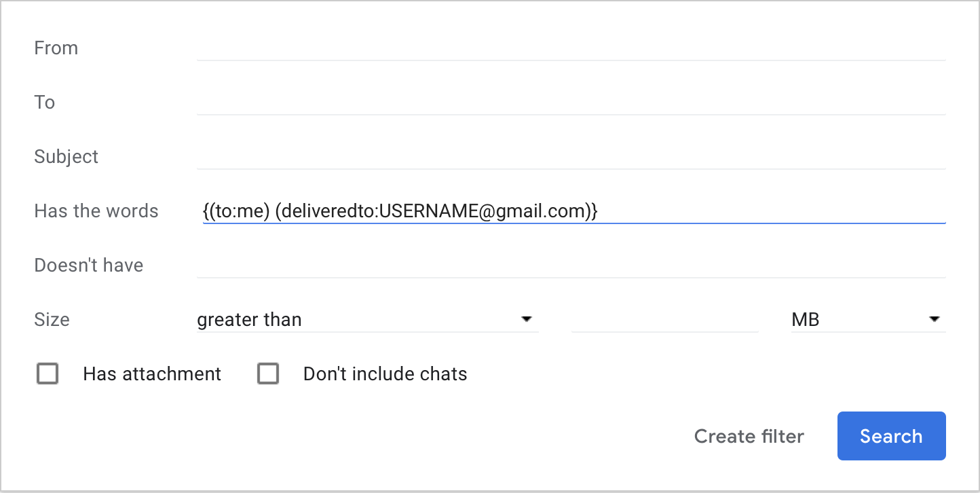Open the MB unit selector arrow
This screenshot has height=493, width=980.
pos(935,319)
